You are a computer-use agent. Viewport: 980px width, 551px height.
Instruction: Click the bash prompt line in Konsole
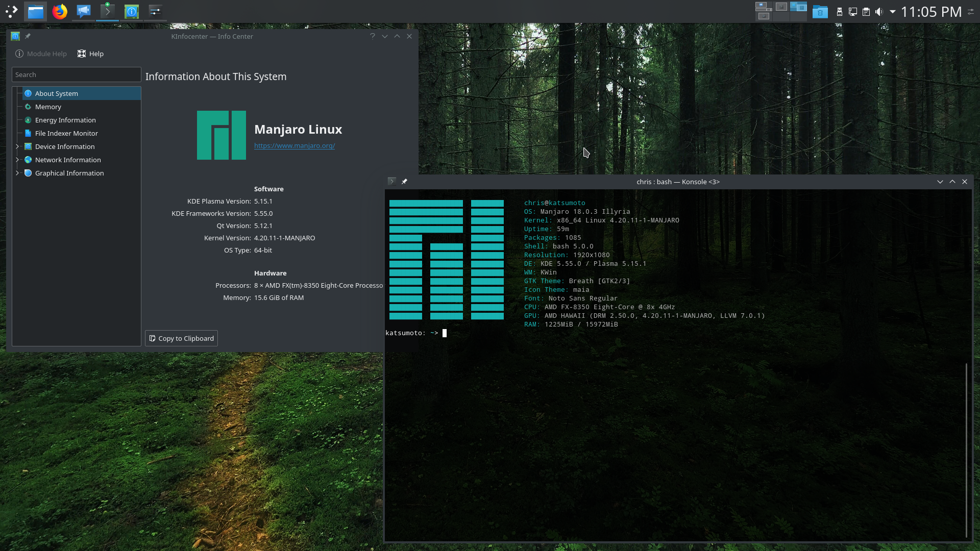(416, 333)
